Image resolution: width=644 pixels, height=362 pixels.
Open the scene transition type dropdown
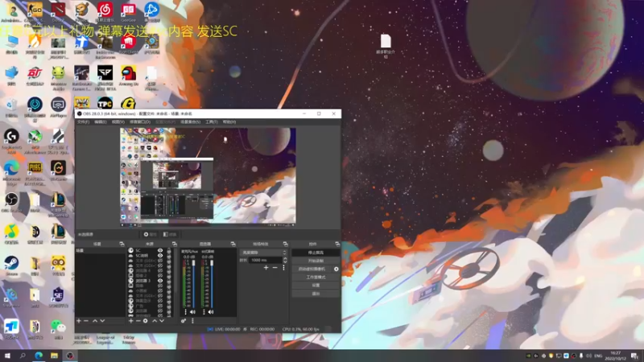pos(263,253)
